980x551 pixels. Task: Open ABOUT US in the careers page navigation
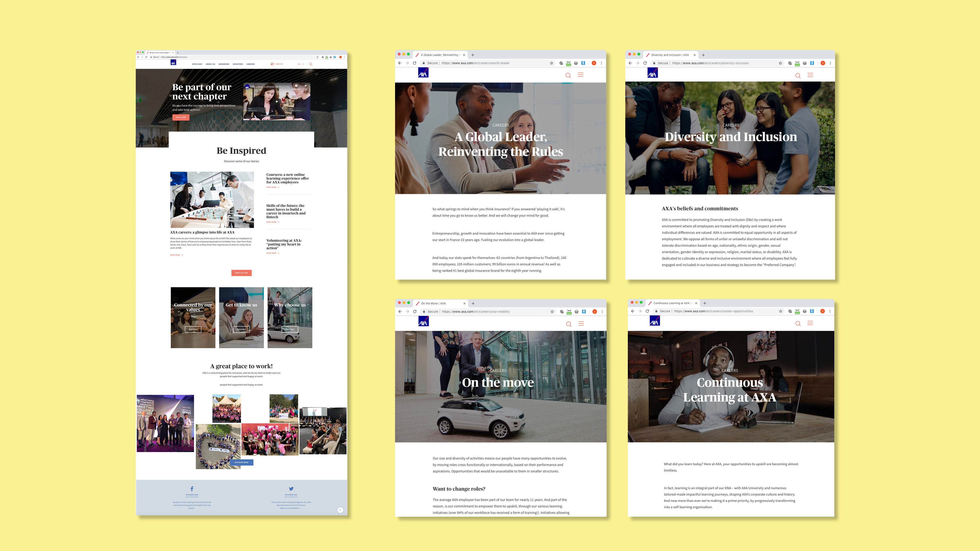tap(210, 64)
